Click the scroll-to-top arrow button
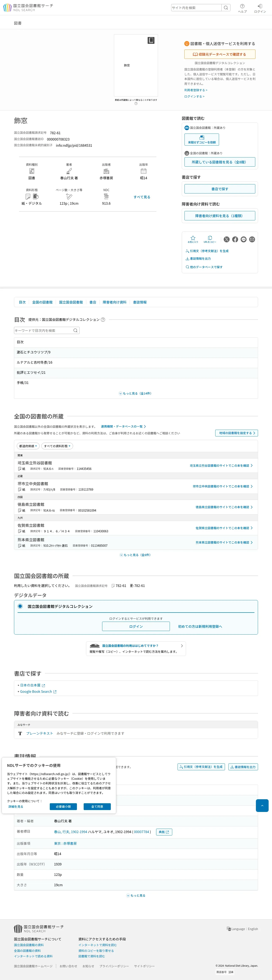 [x=262, y=805]
